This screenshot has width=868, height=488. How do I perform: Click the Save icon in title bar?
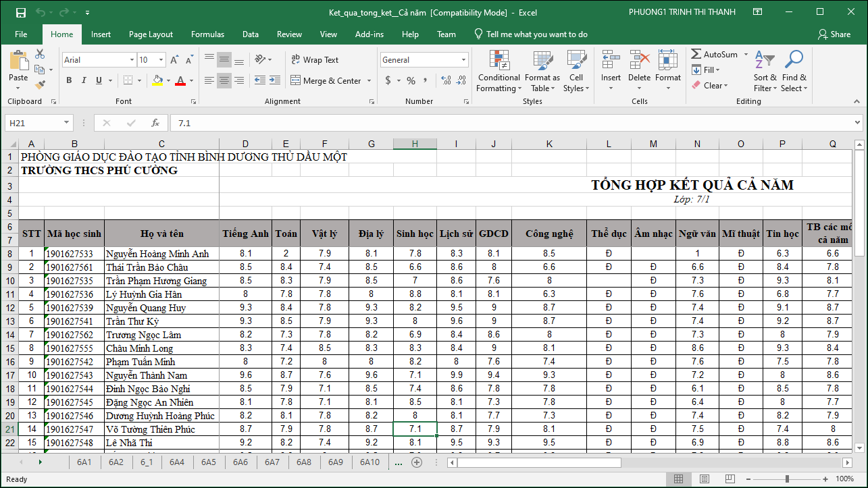(x=20, y=12)
